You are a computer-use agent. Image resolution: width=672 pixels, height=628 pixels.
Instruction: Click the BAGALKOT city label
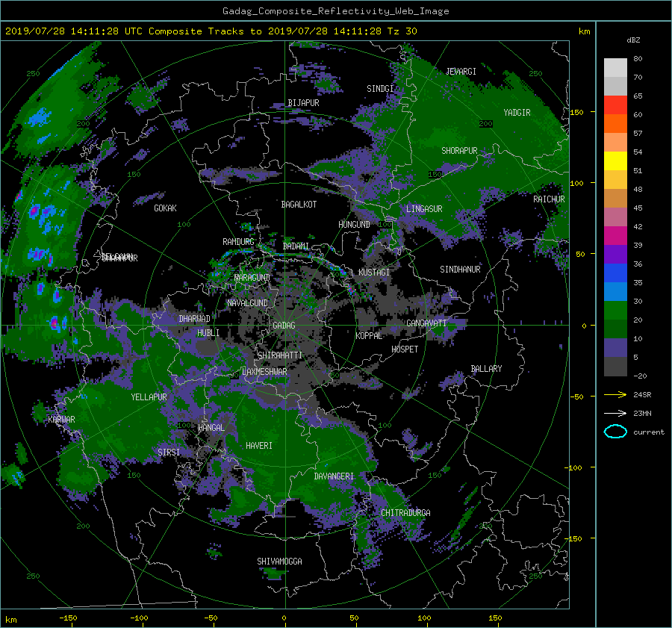click(x=299, y=205)
